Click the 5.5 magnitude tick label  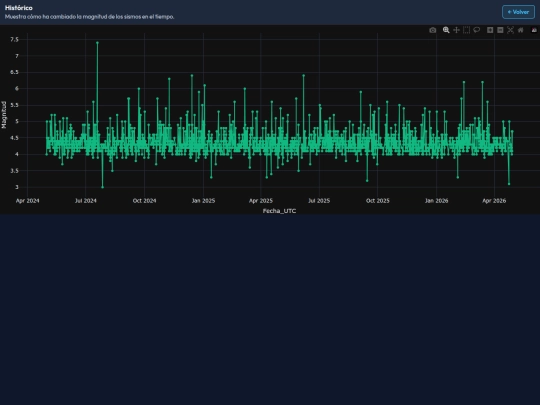click(x=14, y=105)
